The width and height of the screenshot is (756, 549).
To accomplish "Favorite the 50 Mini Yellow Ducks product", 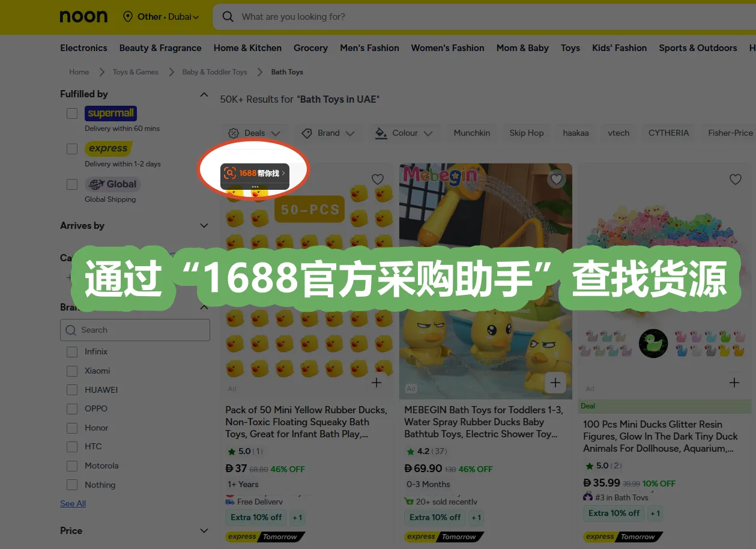I will (378, 179).
